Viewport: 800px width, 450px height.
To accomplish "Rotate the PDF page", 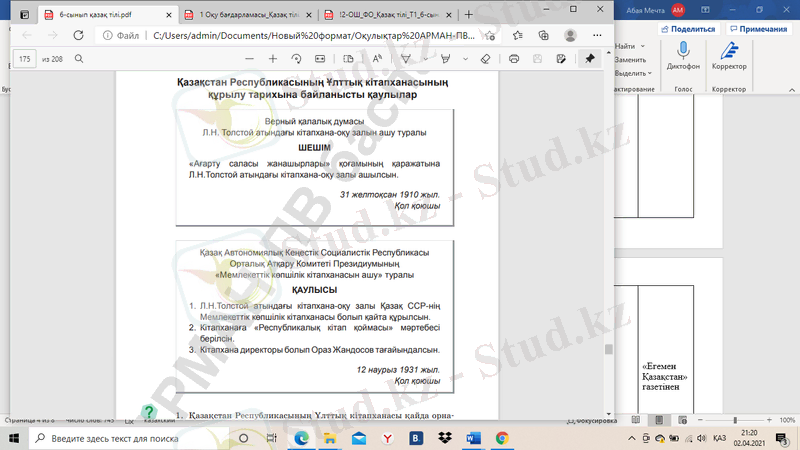I will point(297,59).
